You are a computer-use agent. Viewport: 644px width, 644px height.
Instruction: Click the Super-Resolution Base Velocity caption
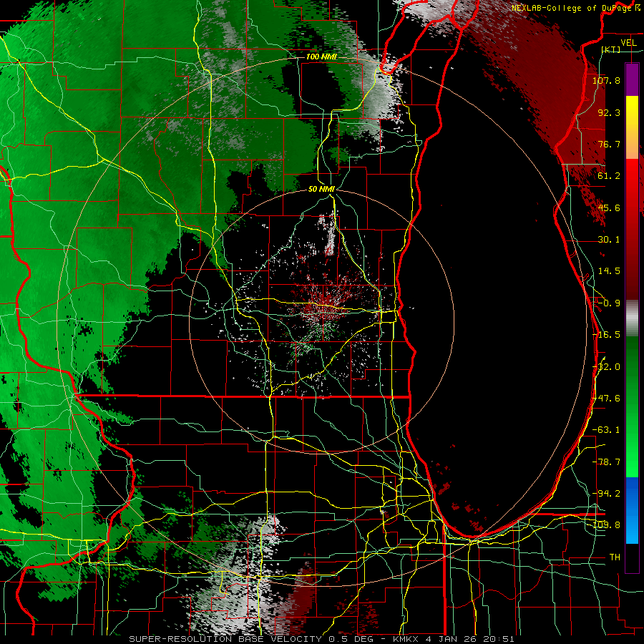tap(321, 639)
